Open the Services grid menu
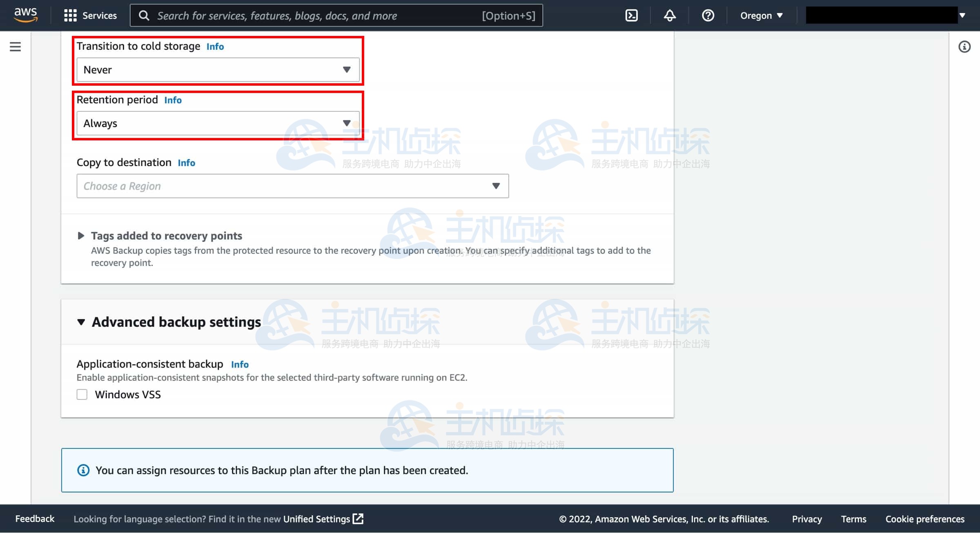This screenshot has height=533, width=980. click(x=90, y=16)
